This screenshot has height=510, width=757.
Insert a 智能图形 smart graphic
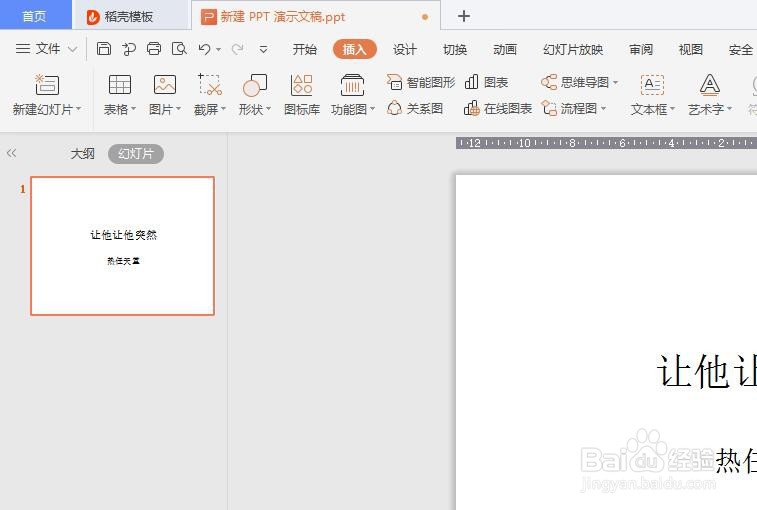pos(421,83)
